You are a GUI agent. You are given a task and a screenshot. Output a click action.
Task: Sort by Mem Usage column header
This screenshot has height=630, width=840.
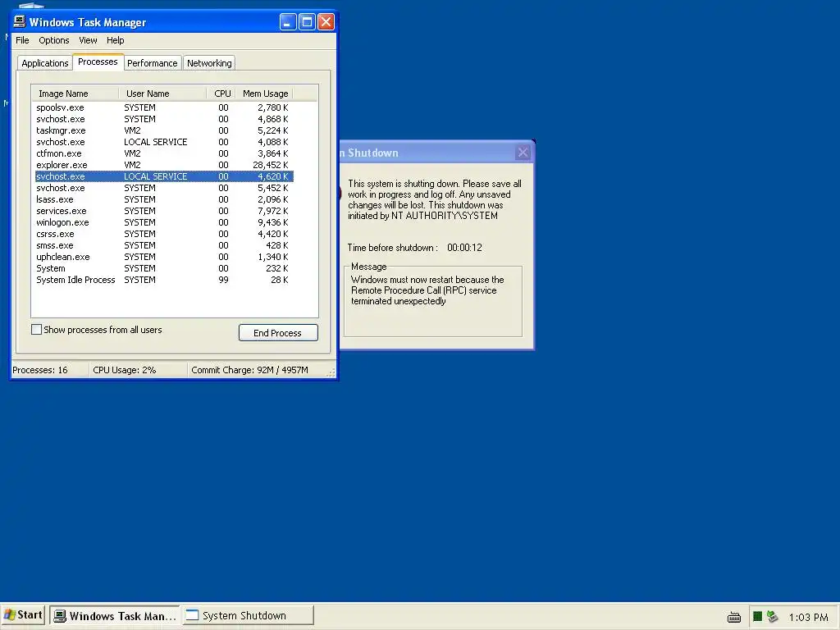(x=265, y=94)
